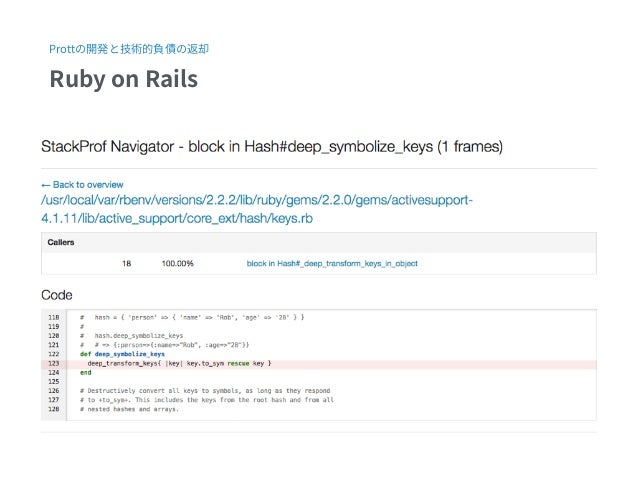The image size is (638, 479).
Task: Open the keys.rb file path link
Action: (x=257, y=209)
